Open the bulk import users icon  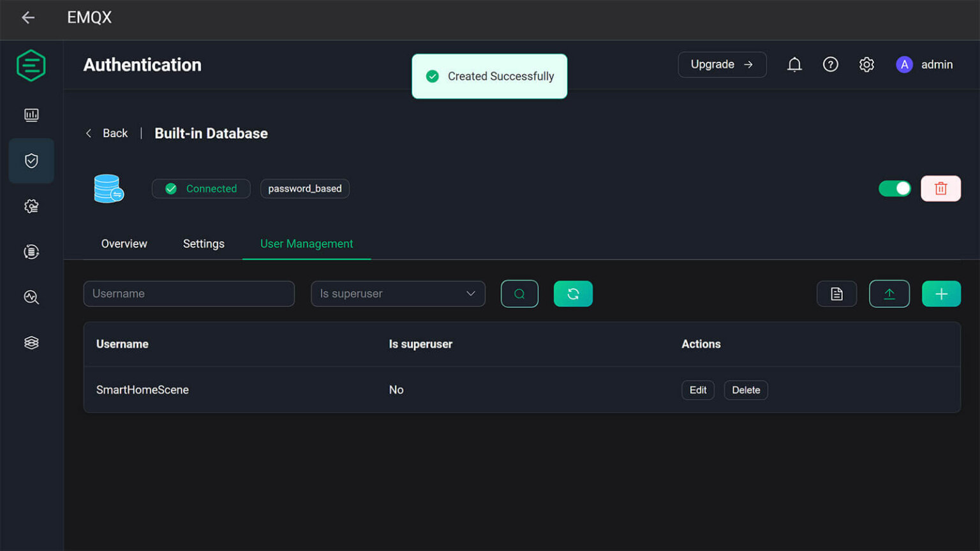tap(889, 293)
